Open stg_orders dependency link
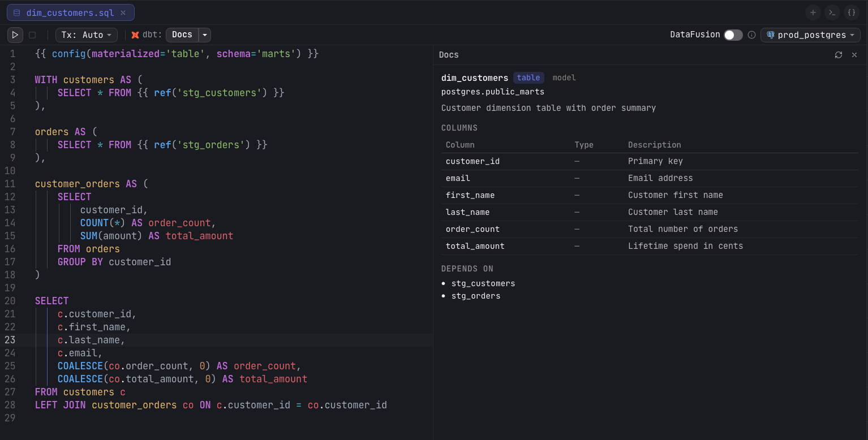 coord(476,296)
